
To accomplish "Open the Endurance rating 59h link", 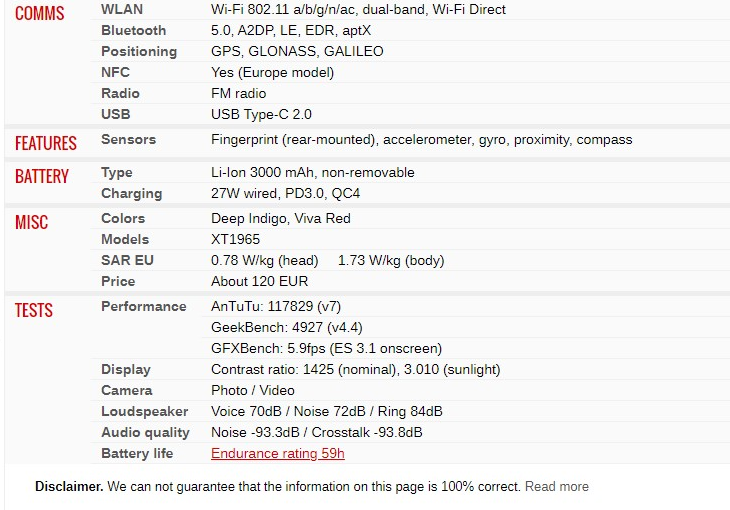I will 277,453.
